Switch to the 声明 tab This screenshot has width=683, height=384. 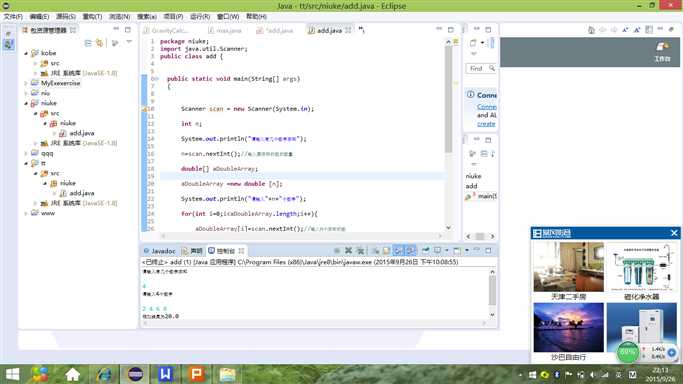click(192, 251)
